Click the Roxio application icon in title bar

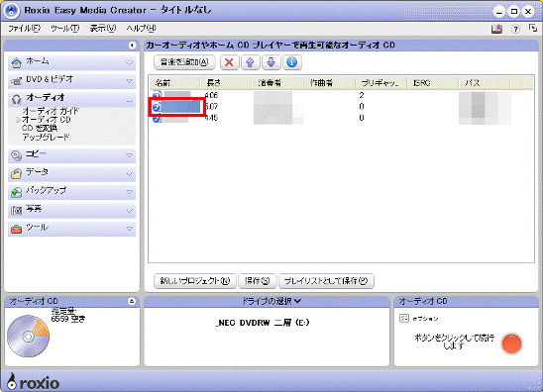point(12,11)
